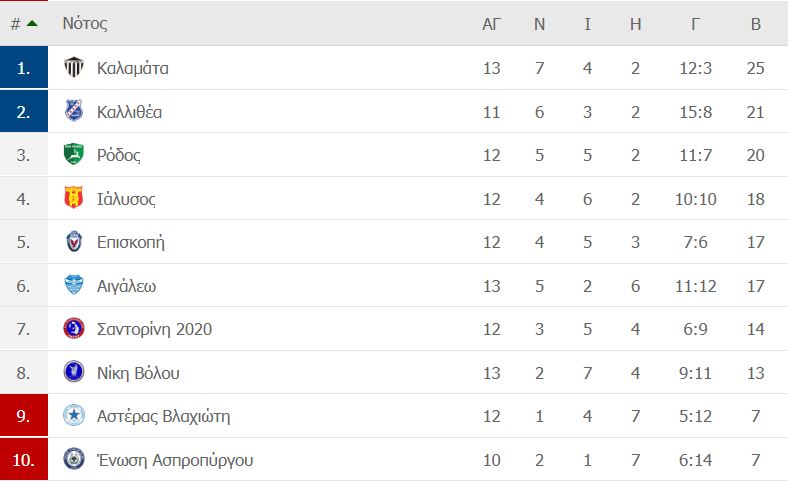The image size is (788, 482).
Task: Click the Αστέρας Βλαχιώτη star crest
Action: tap(74, 416)
